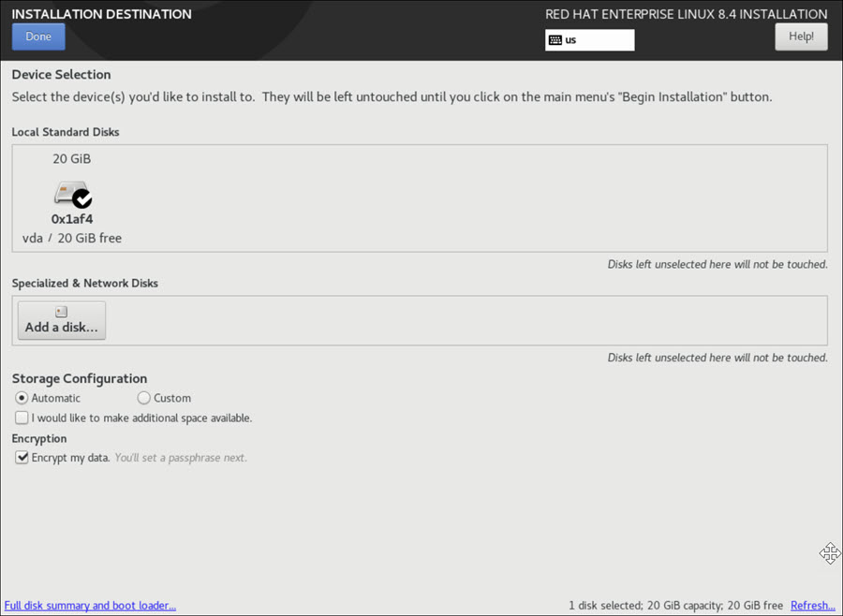Enable 'I would like to make additional space available'

(21, 418)
